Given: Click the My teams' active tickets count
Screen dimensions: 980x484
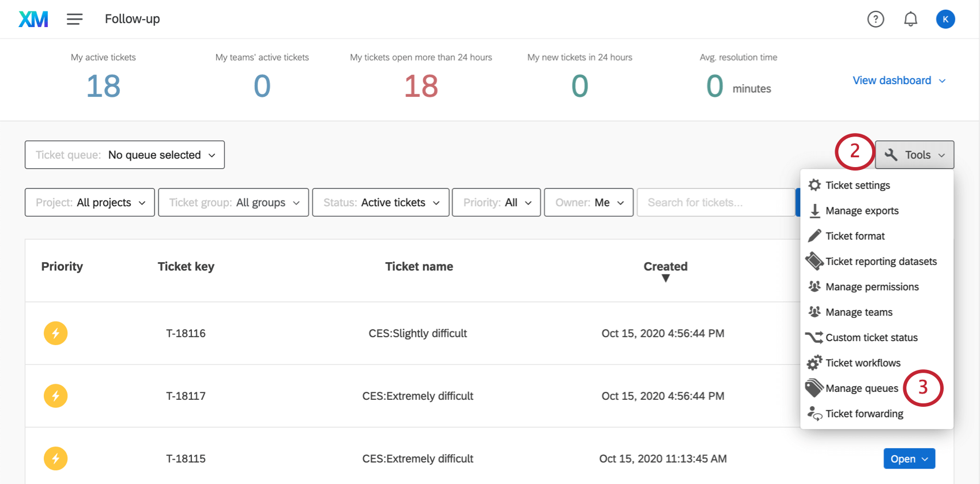Looking at the screenshot, I should point(262,86).
